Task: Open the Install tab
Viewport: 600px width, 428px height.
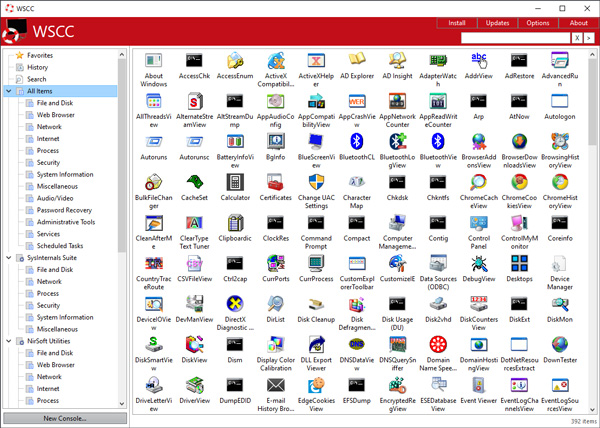Action: [457, 23]
